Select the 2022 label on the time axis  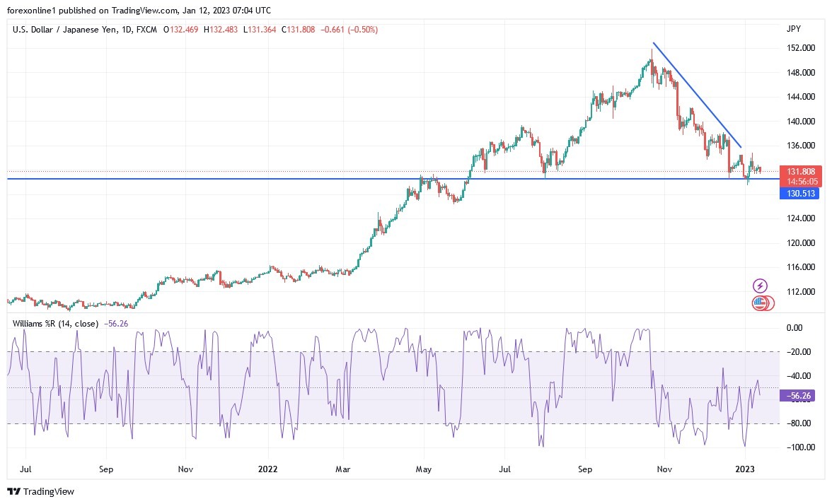click(268, 469)
